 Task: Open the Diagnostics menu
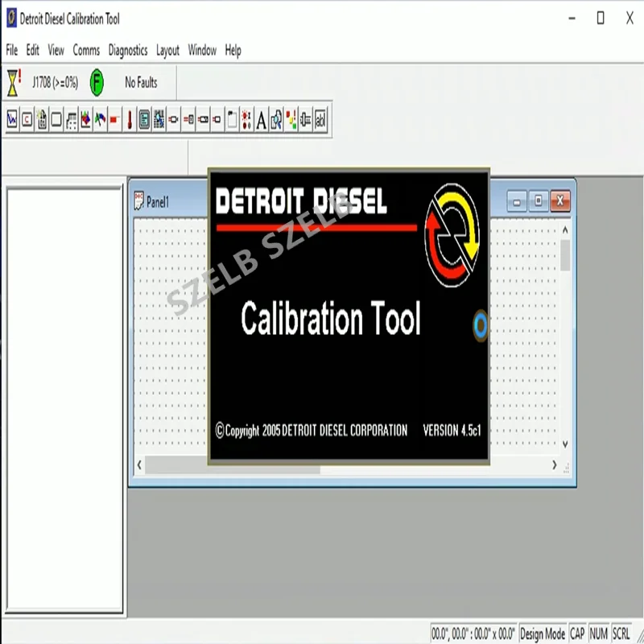click(128, 50)
